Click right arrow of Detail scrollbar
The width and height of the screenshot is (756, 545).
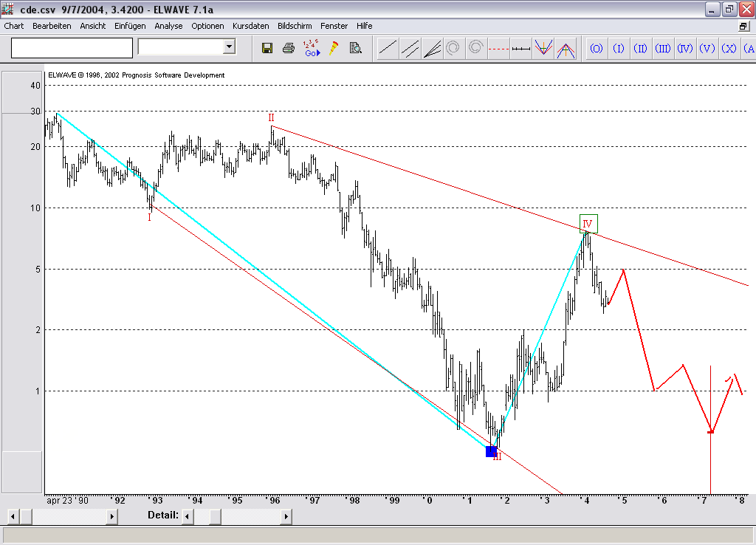pyautogui.click(x=286, y=516)
